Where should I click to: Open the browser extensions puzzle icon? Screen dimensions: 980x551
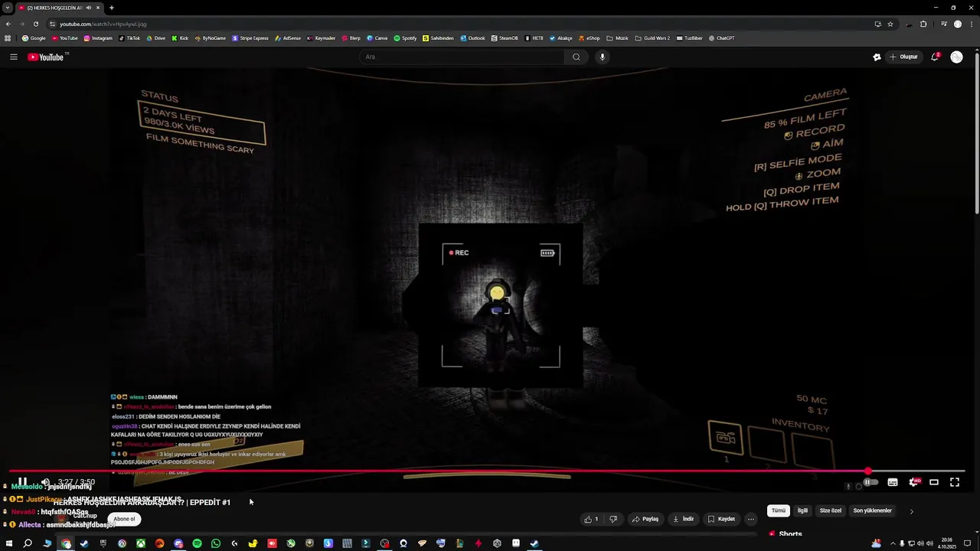923,24
